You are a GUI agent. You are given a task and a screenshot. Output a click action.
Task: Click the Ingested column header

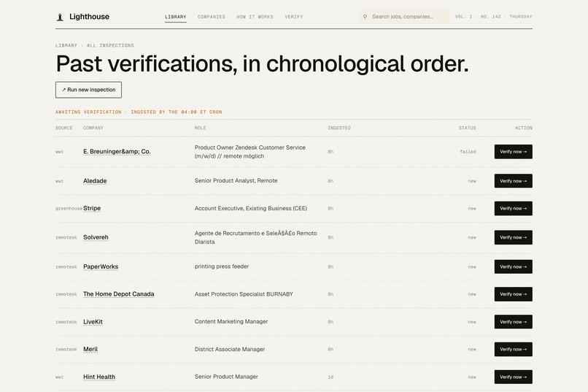click(x=339, y=128)
